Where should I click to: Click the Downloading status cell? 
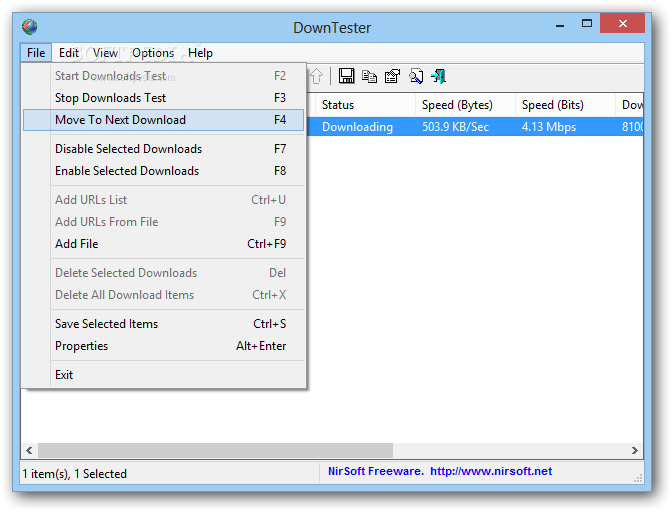(x=357, y=127)
